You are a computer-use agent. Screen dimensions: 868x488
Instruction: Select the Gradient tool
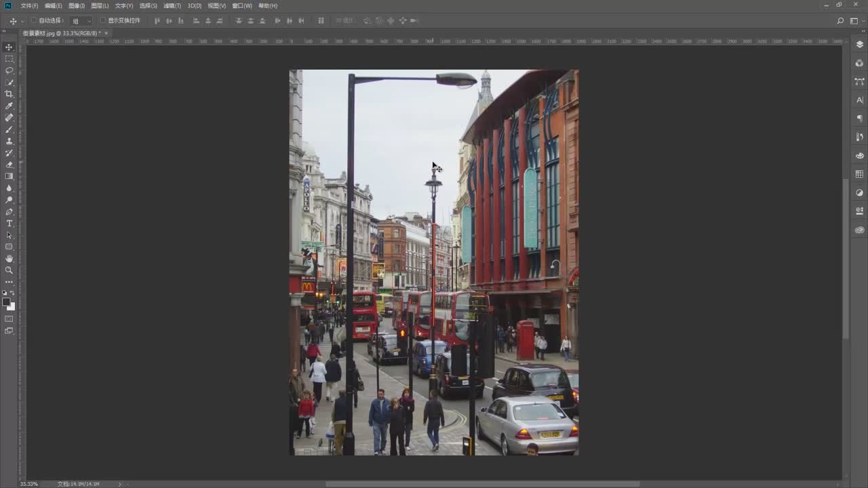9,176
